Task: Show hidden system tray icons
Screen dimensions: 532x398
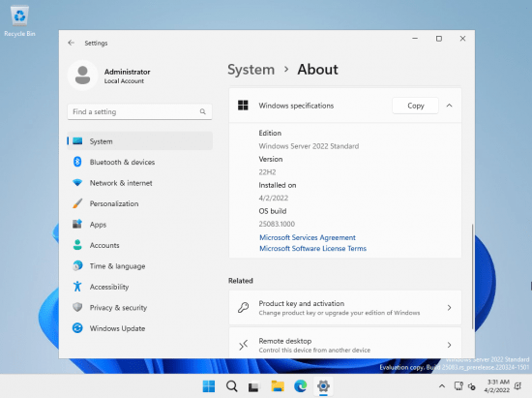Action: pyautogui.click(x=442, y=386)
